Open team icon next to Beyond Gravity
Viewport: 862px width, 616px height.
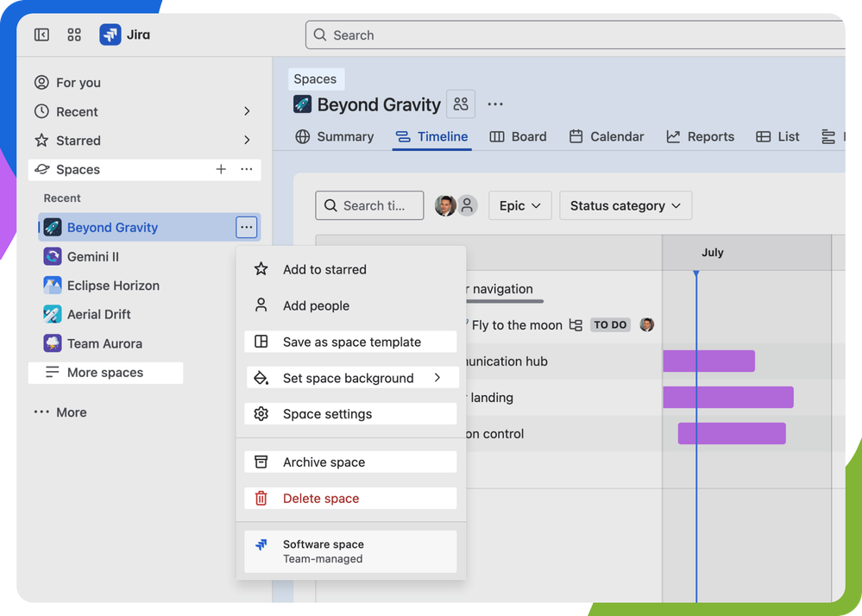pos(461,104)
